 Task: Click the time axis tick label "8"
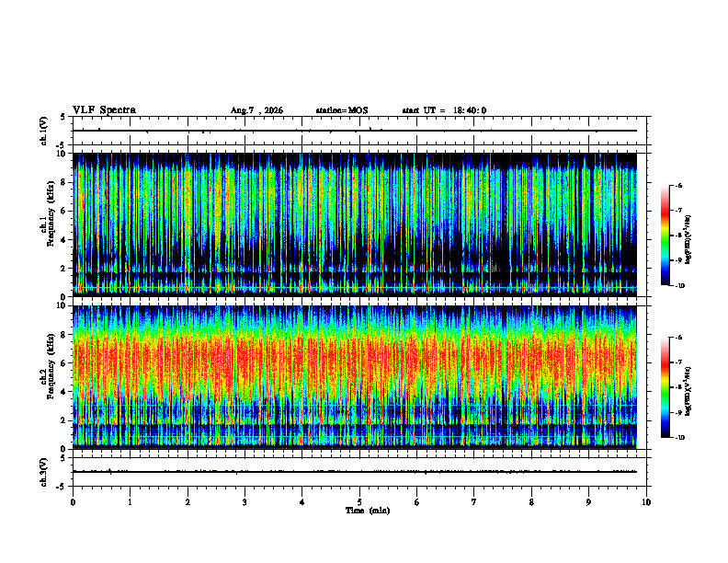click(531, 502)
